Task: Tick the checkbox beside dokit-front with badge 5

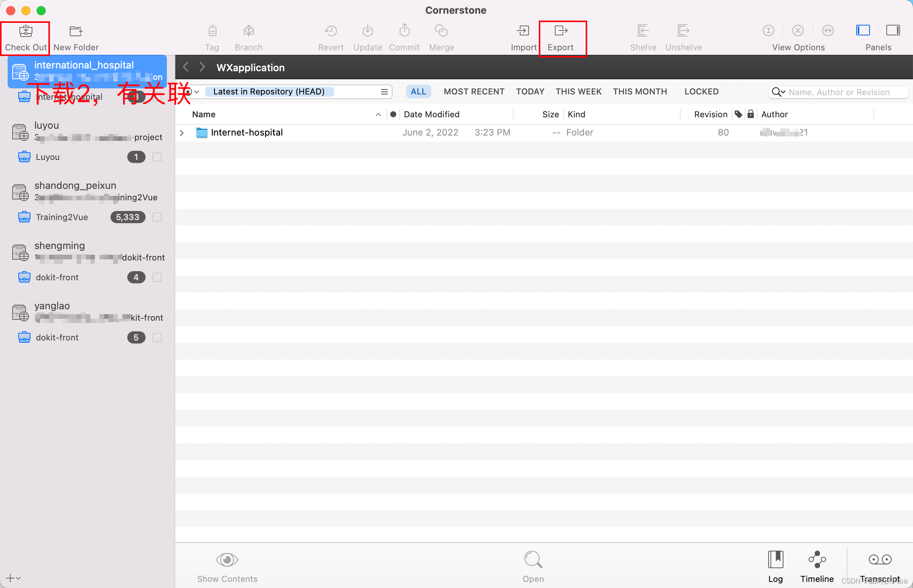Action: click(157, 337)
